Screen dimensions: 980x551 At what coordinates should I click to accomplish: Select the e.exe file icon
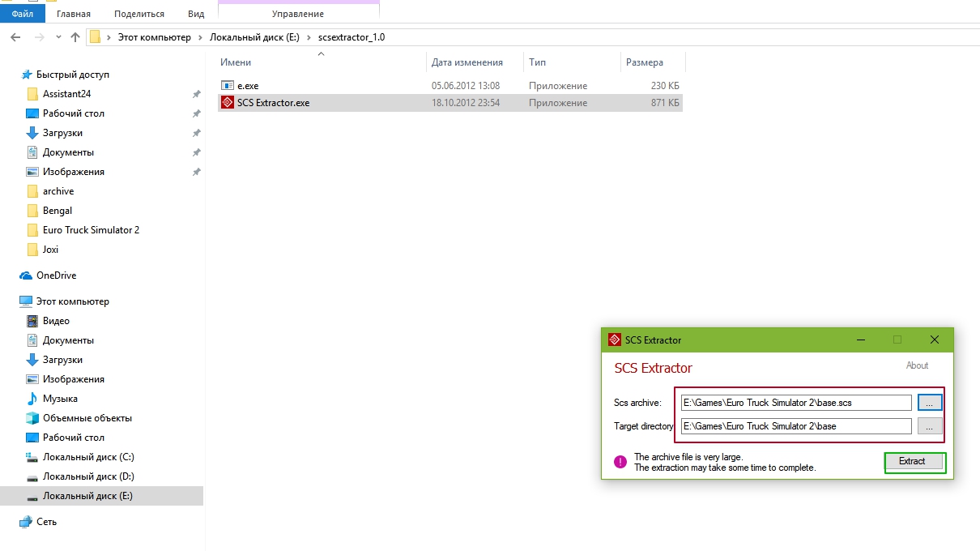(x=227, y=85)
